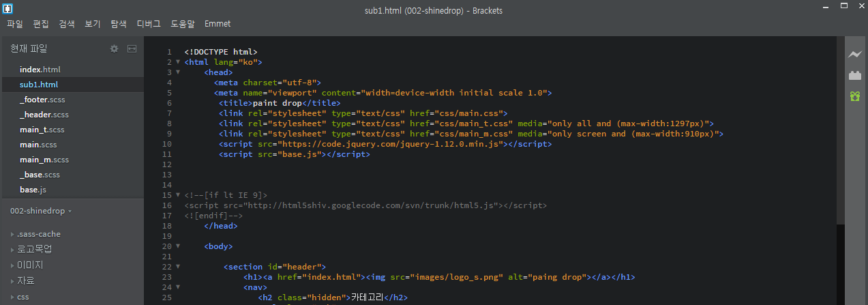Open the Live Preview lightning icon
This screenshot has width=868, height=305.
855,55
